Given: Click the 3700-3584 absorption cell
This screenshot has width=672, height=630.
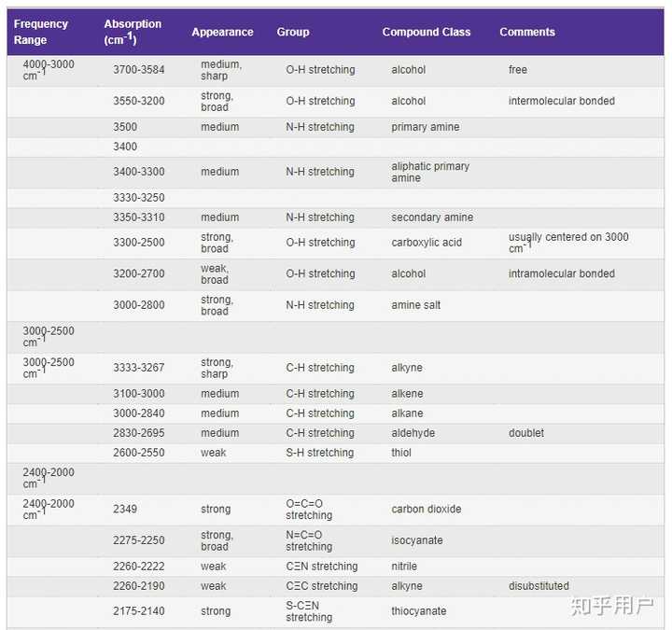Looking at the screenshot, I should (x=139, y=70).
